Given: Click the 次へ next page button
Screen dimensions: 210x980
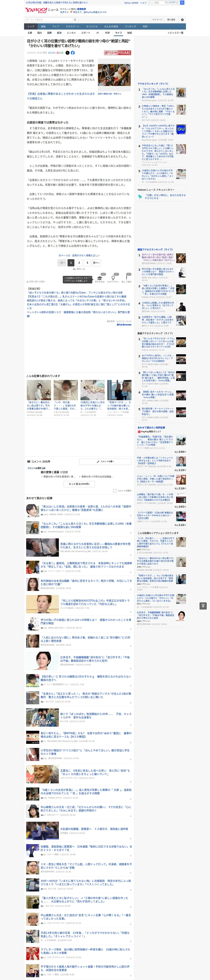Looking at the screenshot, I should (x=96, y=262).
